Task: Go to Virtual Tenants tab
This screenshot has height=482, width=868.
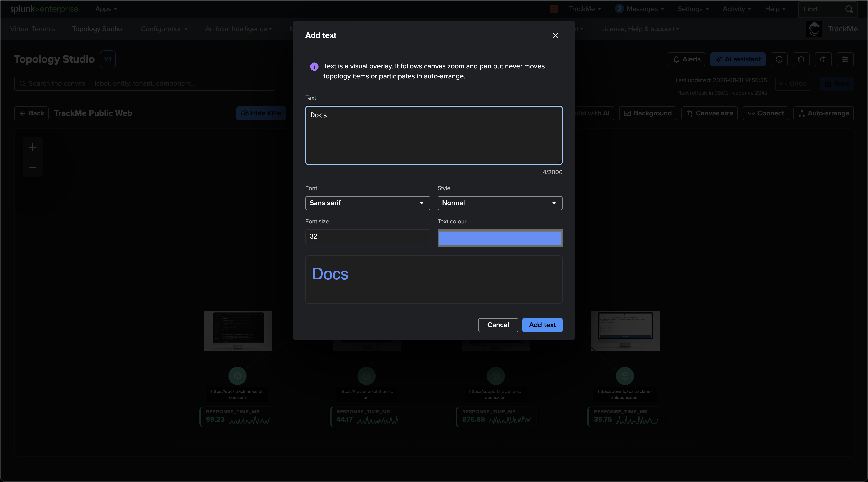Action: click(33, 29)
